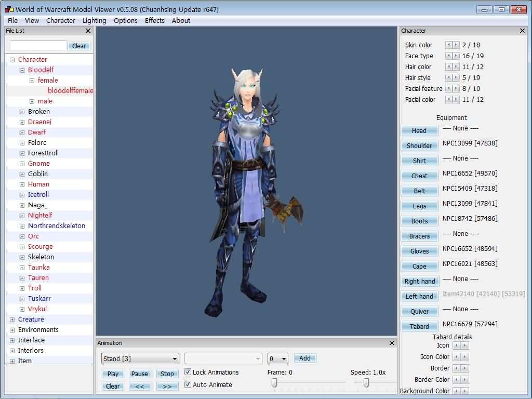Open the About menu
532x399 pixels.
[181, 20]
